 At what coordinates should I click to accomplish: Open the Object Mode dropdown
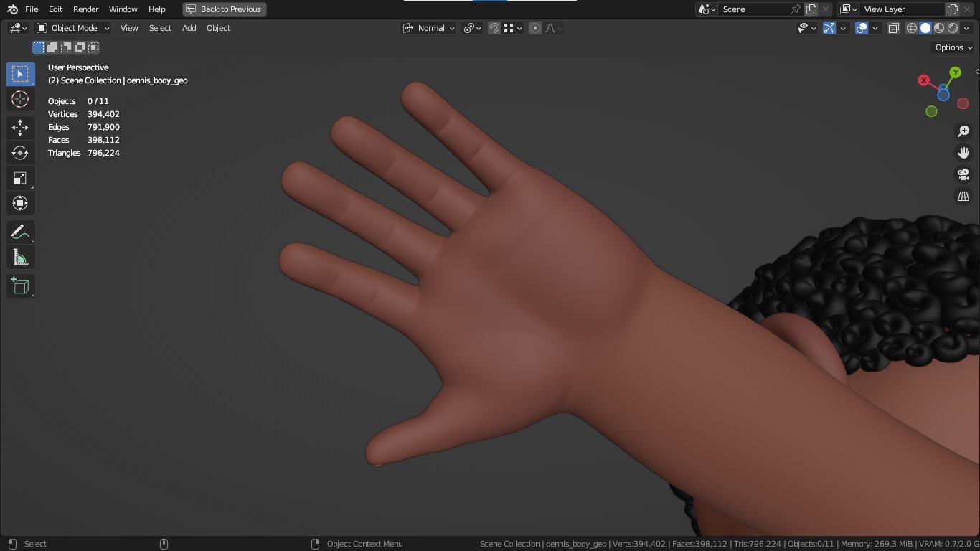[73, 28]
